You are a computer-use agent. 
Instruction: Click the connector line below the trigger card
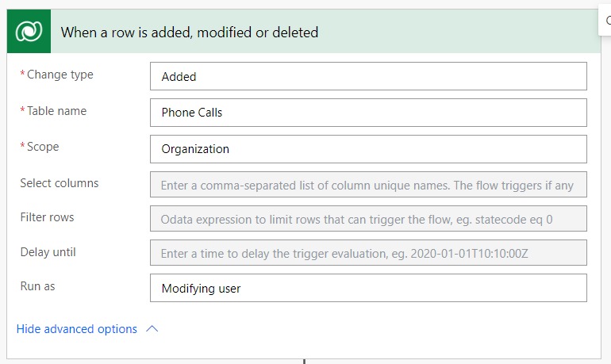305,362
